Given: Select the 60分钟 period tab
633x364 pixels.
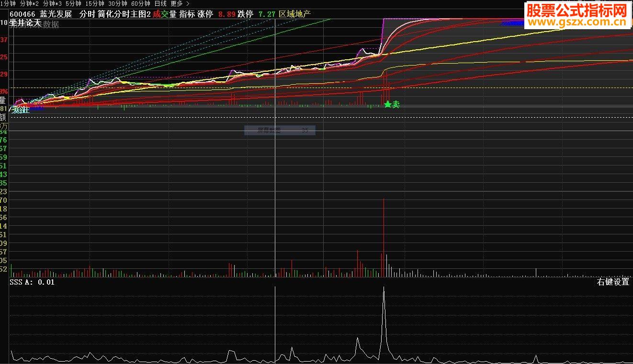Looking at the screenshot, I should (x=140, y=3).
